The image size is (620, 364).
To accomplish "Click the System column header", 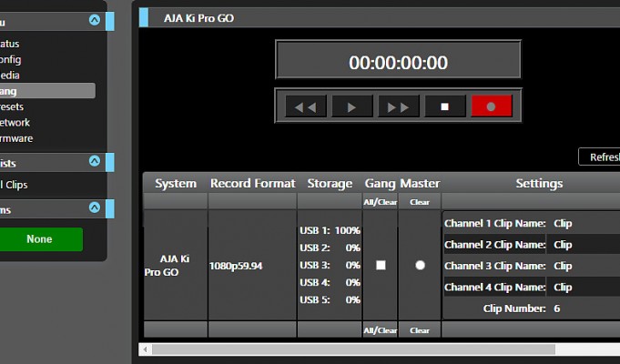I will [x=176, y=184].
